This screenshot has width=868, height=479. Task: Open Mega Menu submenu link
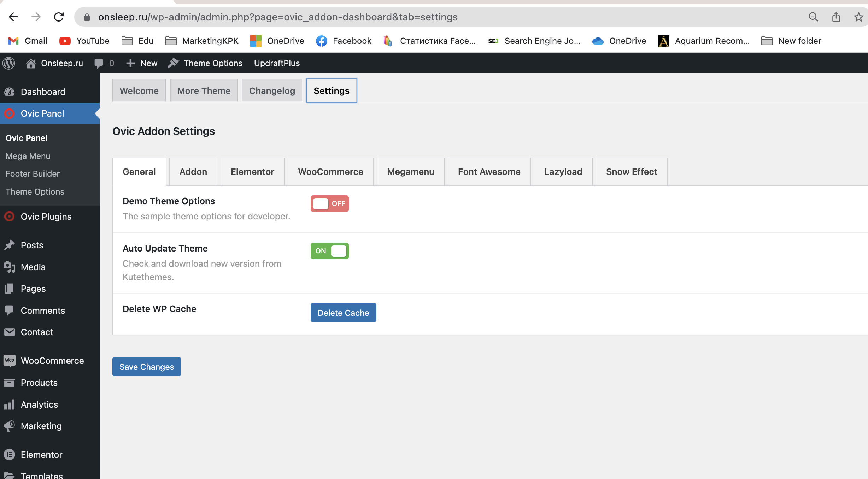[x=28, y=156]
